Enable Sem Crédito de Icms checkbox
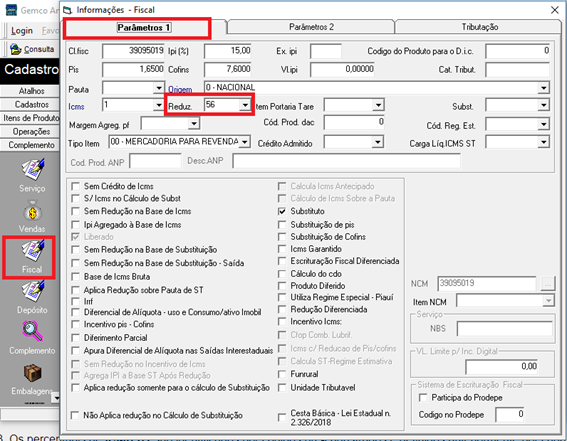This screenshot has width=567, height=441. pyautogui.click(x=75, y=187)
